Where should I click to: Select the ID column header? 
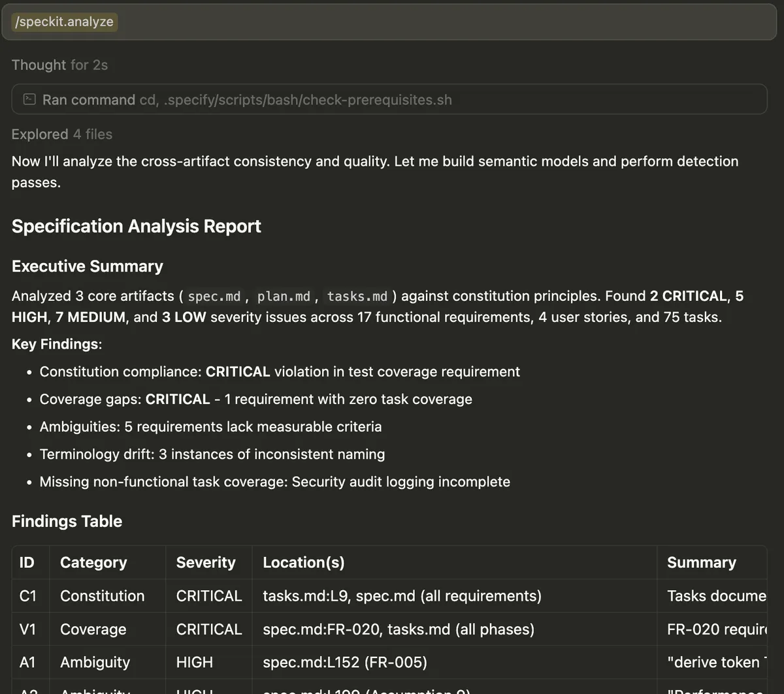click(27, 562)
